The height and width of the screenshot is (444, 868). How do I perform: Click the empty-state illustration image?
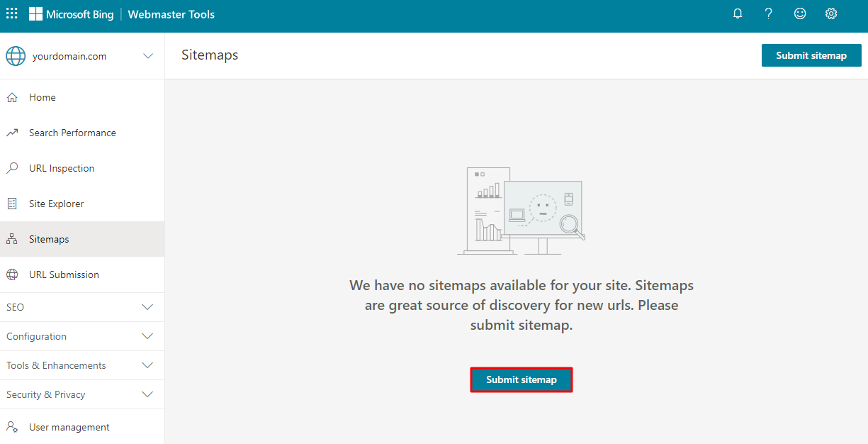click(x=521, y=211)
